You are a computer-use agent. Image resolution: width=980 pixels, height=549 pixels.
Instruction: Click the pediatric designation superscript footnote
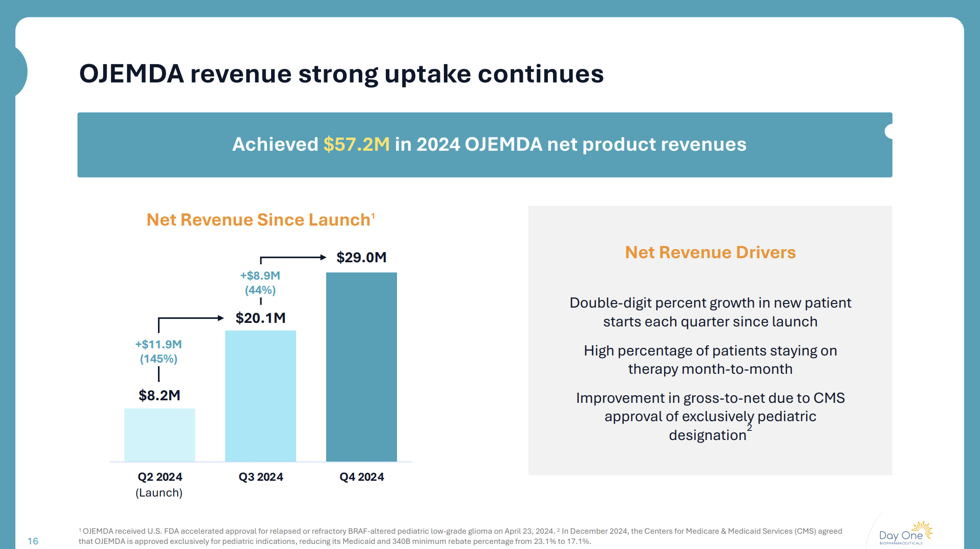(749, 429)
